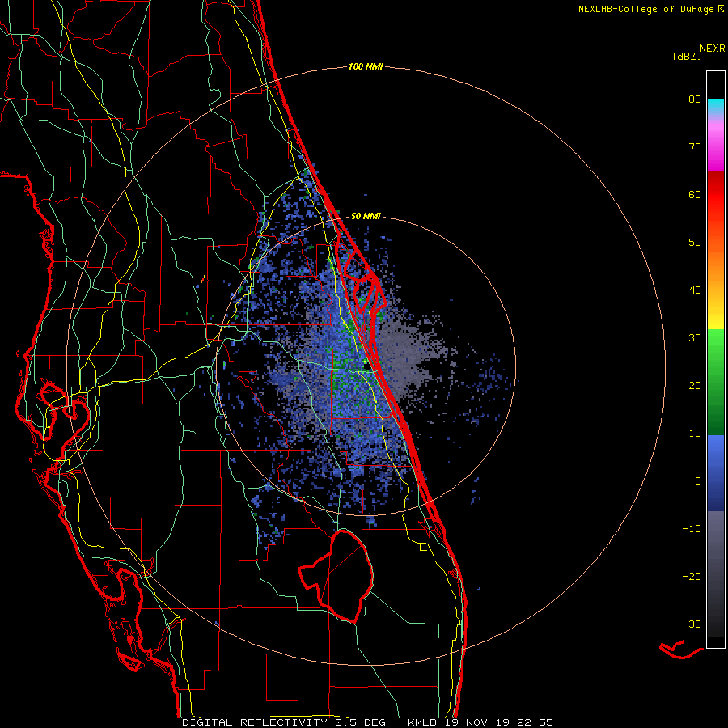Click the 80 value on the dBZ scale
Screen dimensions: 728x728
695,99
